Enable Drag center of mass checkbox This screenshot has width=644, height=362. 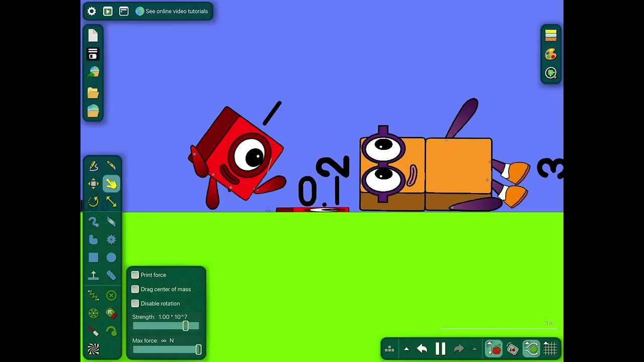pos(135,289)
